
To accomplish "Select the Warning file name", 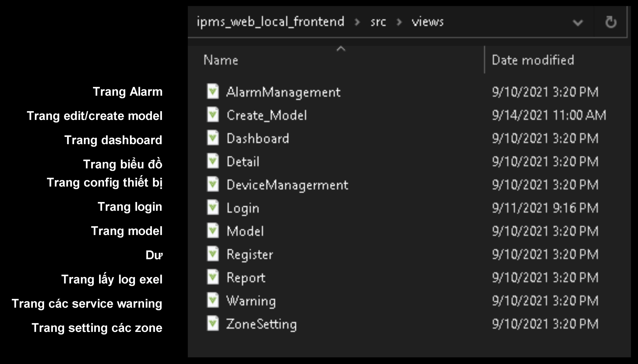I will click(x=251, y=301).
